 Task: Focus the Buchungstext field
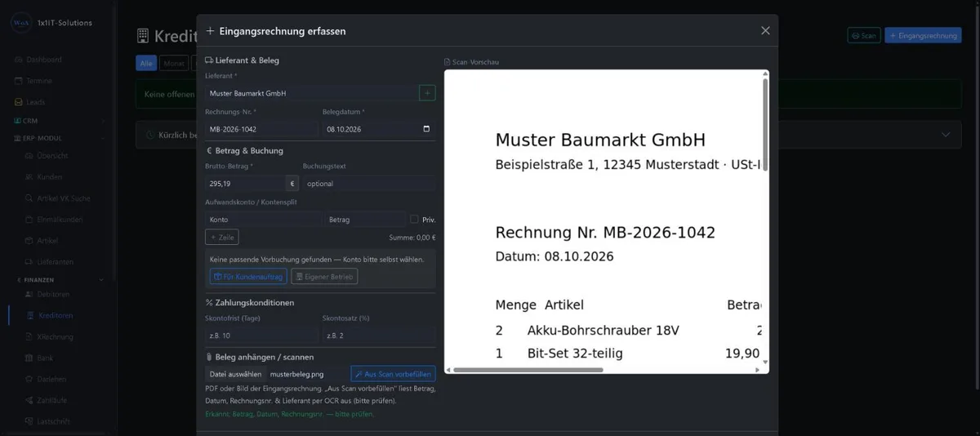pyautogui.click(x=369, y=184)
